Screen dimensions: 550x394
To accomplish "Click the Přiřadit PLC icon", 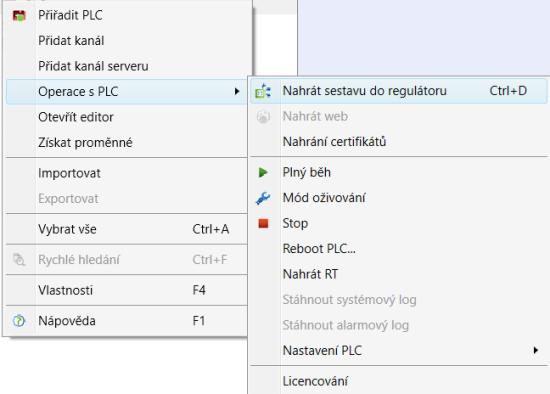I will point(19,15).
